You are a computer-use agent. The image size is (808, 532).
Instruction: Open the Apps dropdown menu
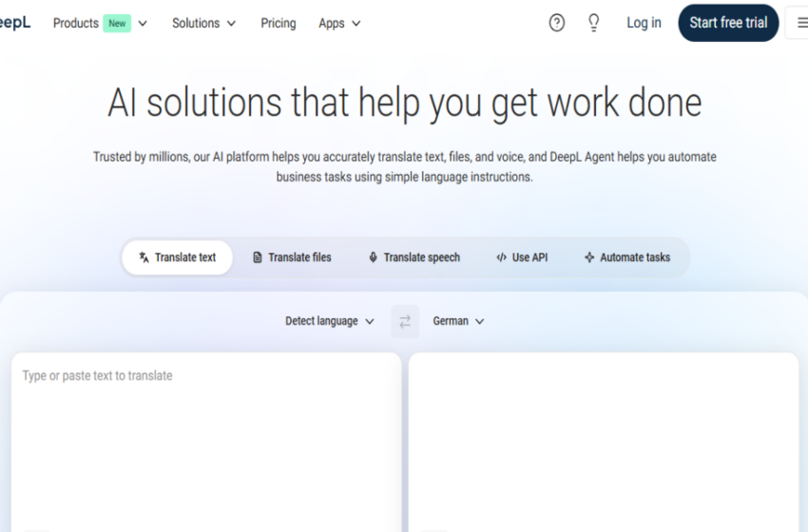tap(339, 23)
